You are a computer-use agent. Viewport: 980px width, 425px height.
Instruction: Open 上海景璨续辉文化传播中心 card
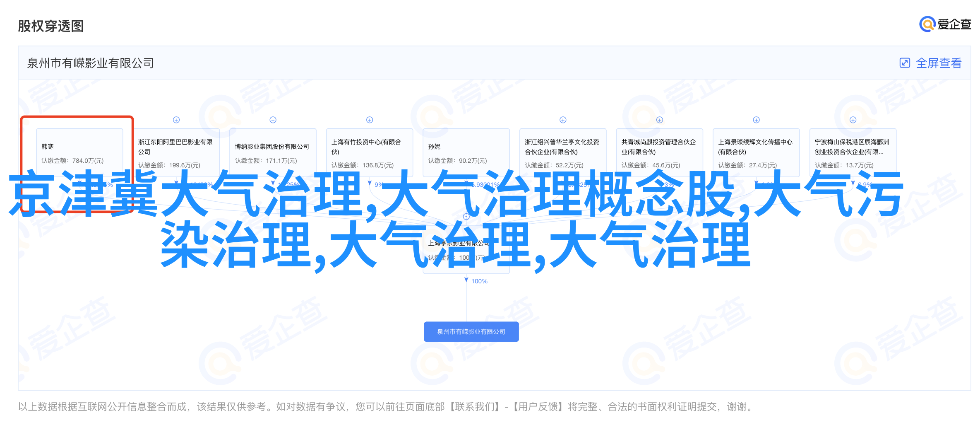756,152
